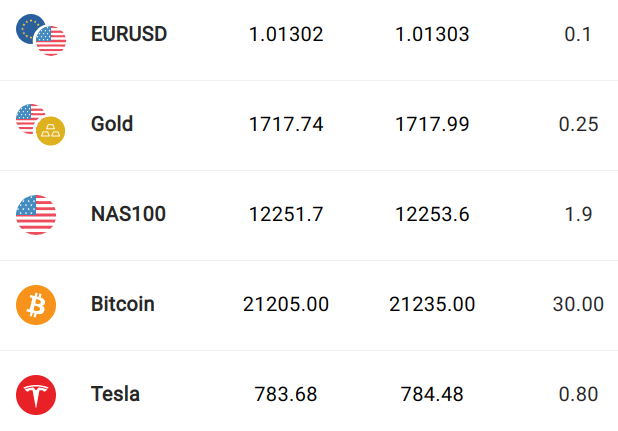Click the Gold instrument icon
Viewport: 618px width, 431px height.
pyautogui.click(x=41, y=124)
